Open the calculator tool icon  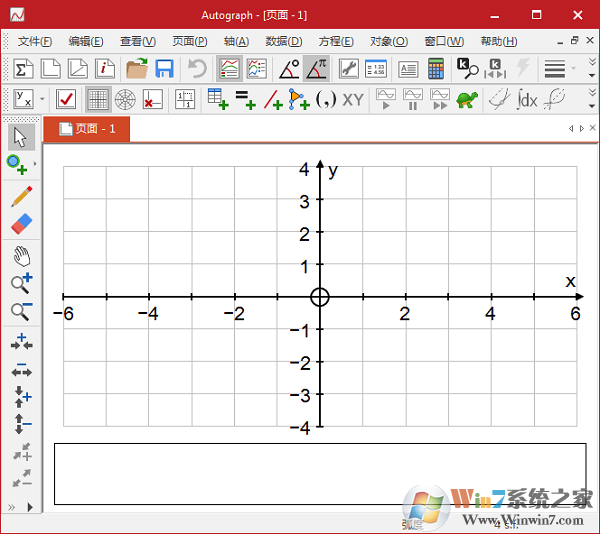[436, 69]
